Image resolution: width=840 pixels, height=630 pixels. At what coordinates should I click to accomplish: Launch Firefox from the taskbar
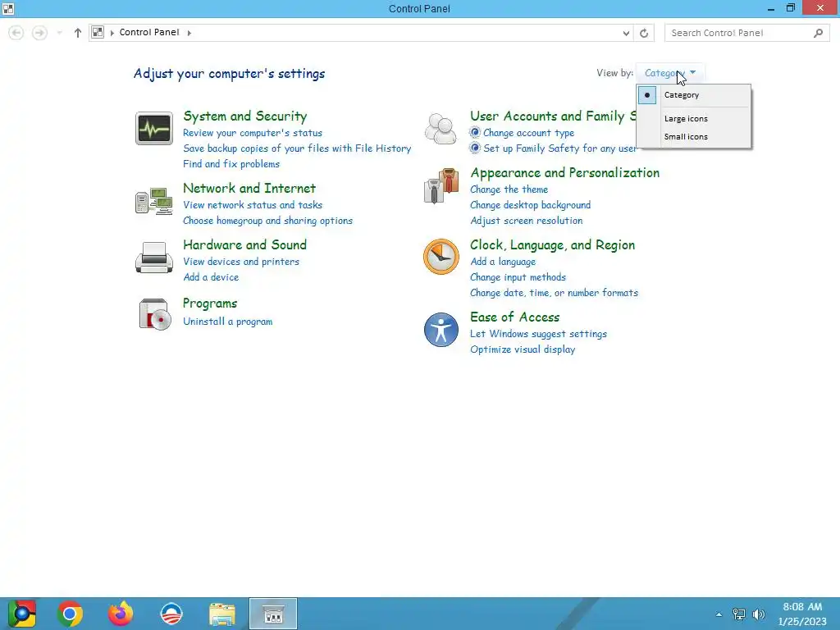pos(121,614)
